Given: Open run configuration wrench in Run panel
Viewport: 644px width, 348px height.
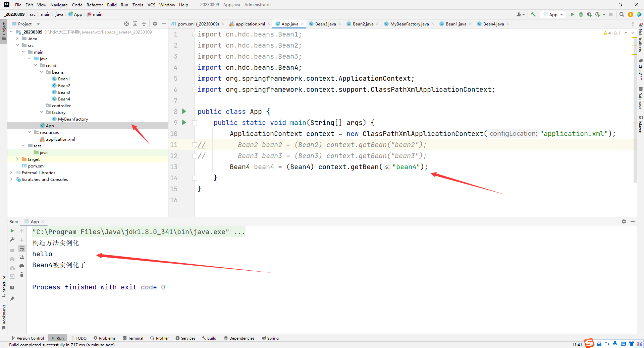Looking at the screenshot, I should pyautogui.click(x=12, y=239).
